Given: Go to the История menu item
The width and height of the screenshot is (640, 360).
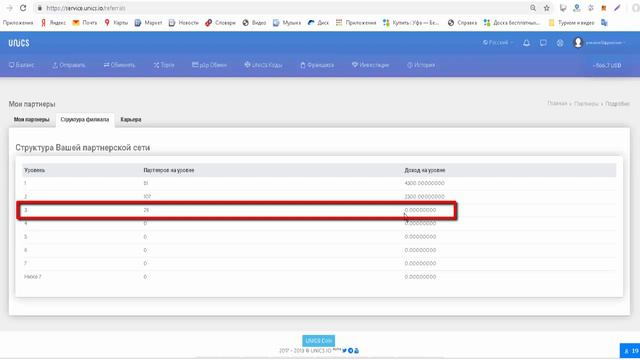Looking at the screenshot, I should point(421,65).
